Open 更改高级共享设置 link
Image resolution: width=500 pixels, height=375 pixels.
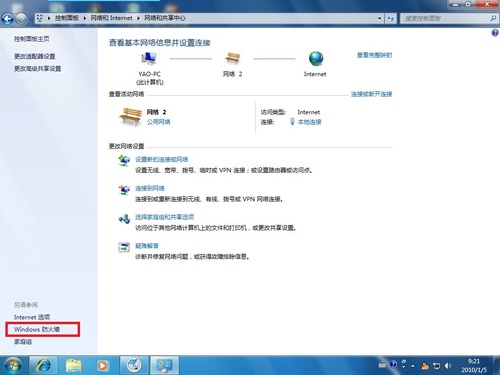pyautogui.click(x=37, y=69)
